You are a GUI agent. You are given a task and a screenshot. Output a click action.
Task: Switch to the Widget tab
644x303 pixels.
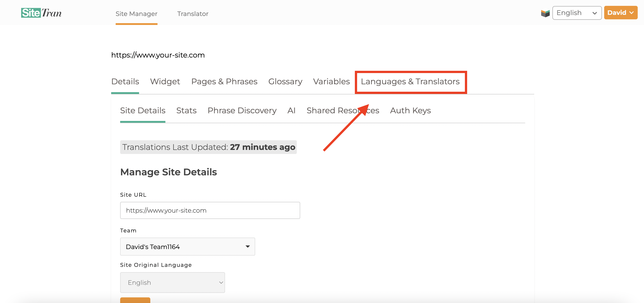[x=165, y=81]
